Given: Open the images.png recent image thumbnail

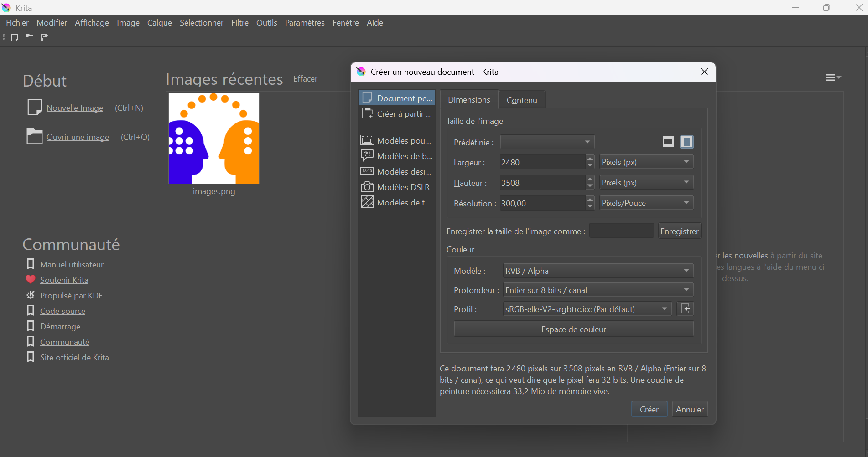Looking at the screenshot, I should (x=214, y=139).
